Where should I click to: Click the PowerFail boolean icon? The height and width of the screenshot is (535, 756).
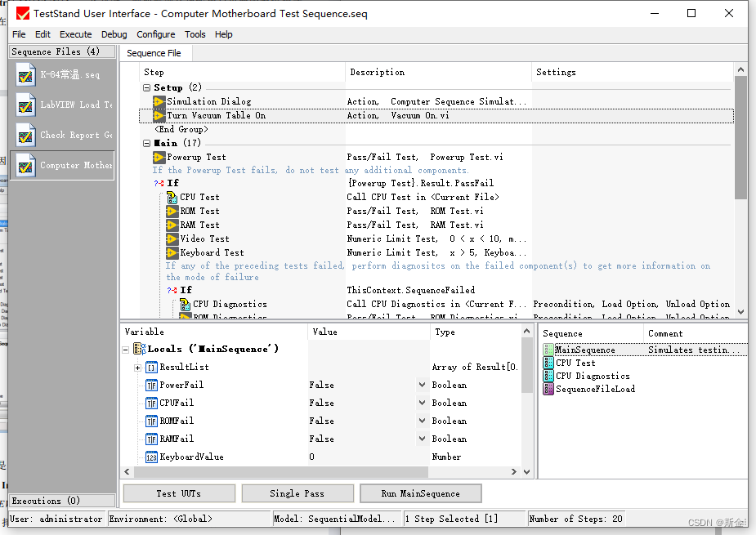[151, 385]
